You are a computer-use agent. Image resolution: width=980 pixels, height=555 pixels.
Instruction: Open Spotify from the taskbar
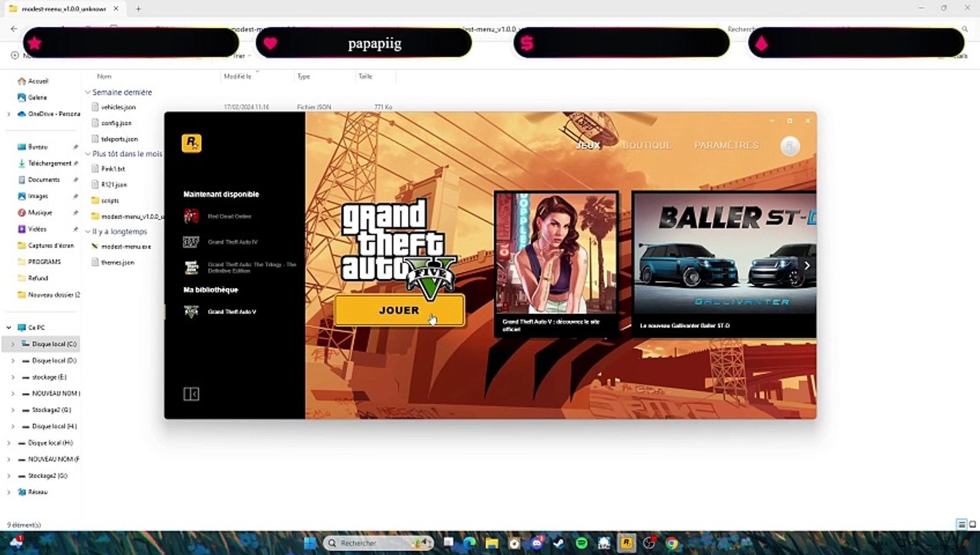coord(582,543)
